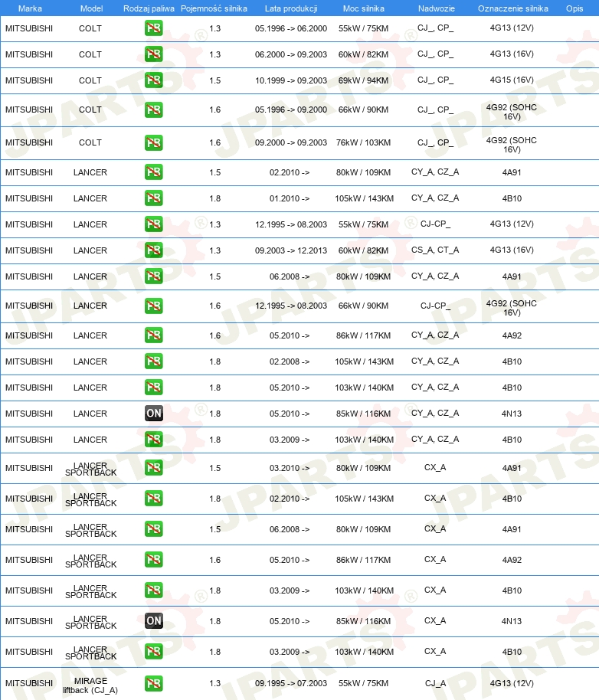Select the Oznaczenie silnika column header
599x700 pixels.
coord(513,8)
